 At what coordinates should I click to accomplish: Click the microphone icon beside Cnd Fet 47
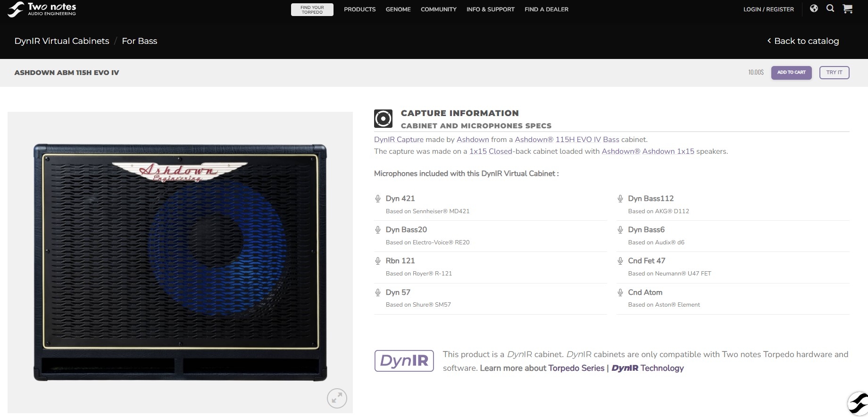coord(620,261)
